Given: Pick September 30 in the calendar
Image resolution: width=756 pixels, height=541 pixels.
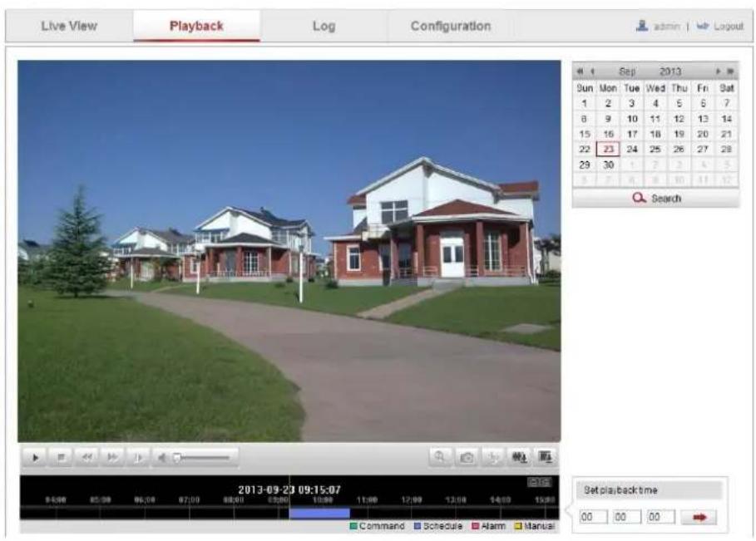Looking at the screenshot, I should pos(609,165).
